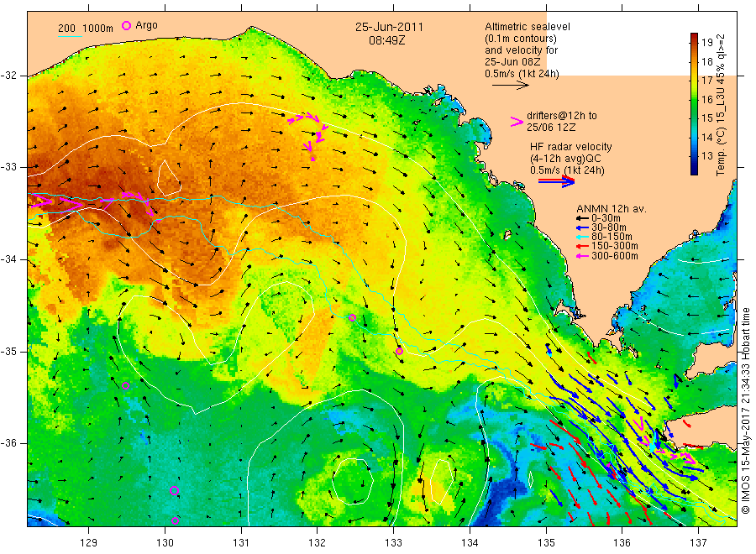Click the latitude axis label -34

[x=8, y=259]
